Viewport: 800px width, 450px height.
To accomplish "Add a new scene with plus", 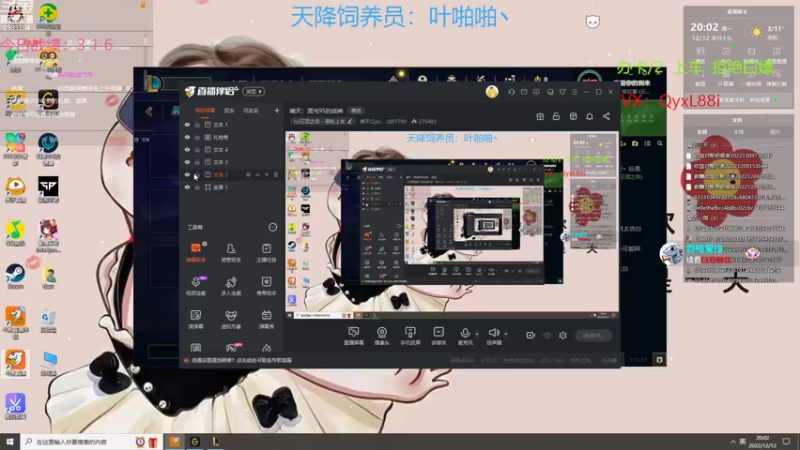I will coord(277,110).
